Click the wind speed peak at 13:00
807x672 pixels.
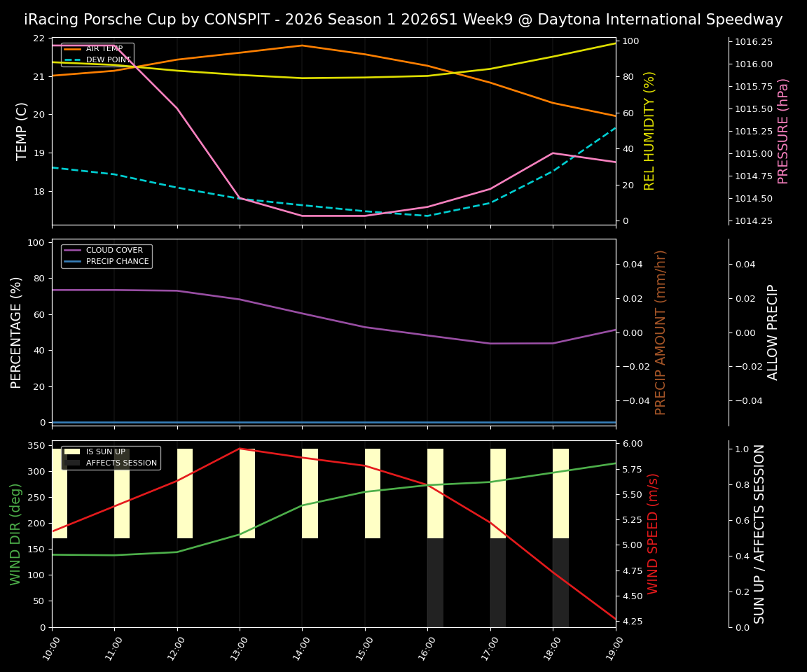click(x=240, y=449)
